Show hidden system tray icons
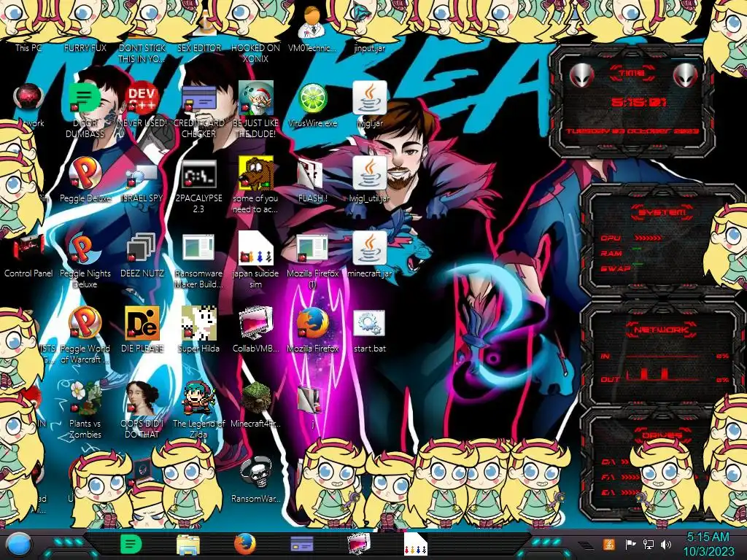The height and width of the screenshot is (560, 747). coord(586,545)
